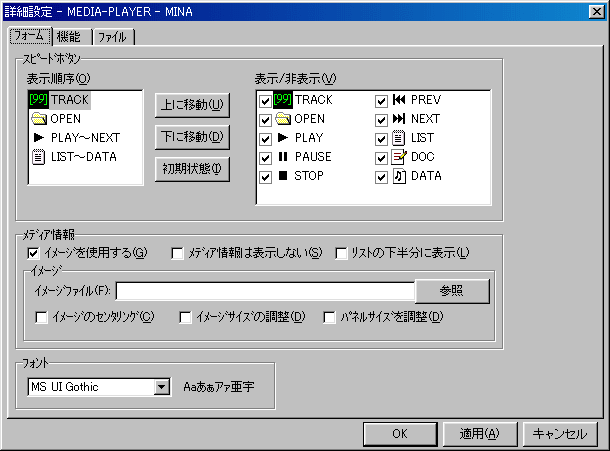Click the OPEN folder icon in visibility list
The width and height of the screenshot is (610, 451).
(x=283, y=118)
